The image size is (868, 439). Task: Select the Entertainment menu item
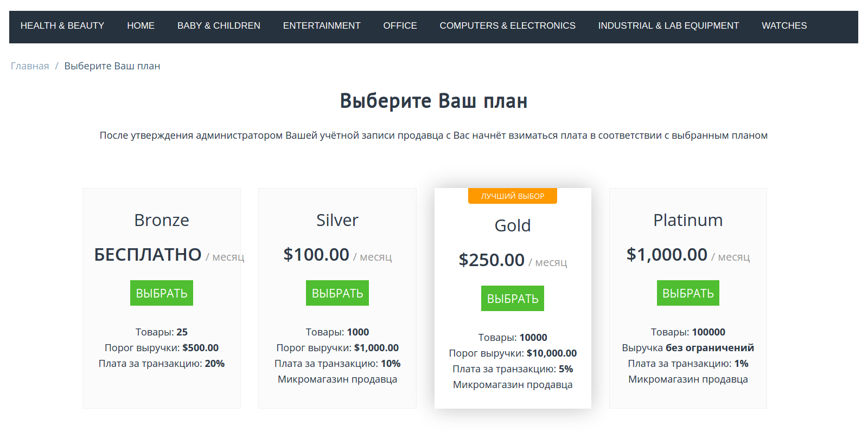pyautogui.click(x=321, y=25)
